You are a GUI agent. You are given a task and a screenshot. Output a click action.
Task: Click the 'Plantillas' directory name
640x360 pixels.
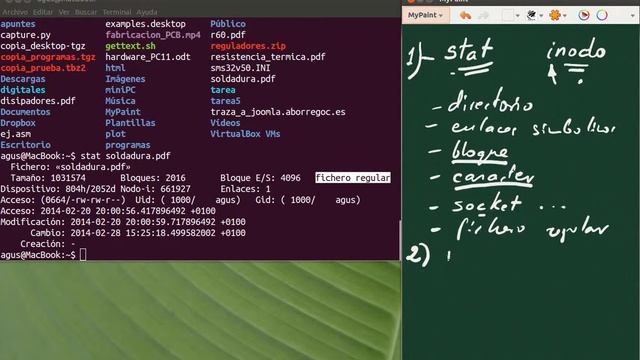click(x=130, y=123)
